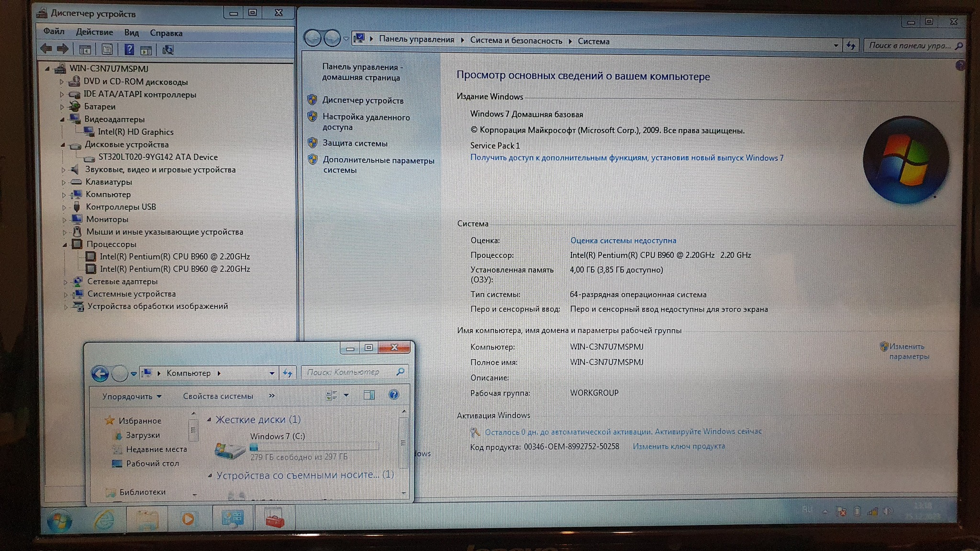Click the Изменить ключ продукта link
The width and height of the screenshot is (980, 551).
[679, 446]
